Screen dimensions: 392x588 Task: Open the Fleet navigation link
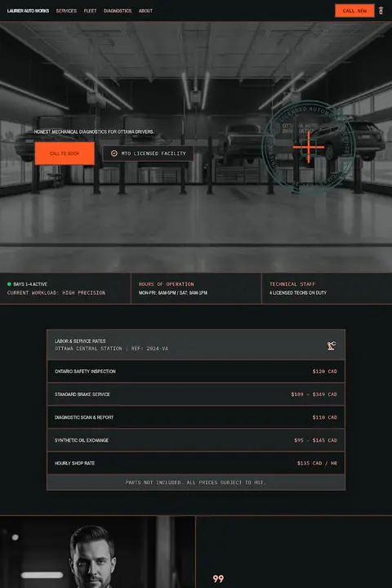tap(90, 11)
